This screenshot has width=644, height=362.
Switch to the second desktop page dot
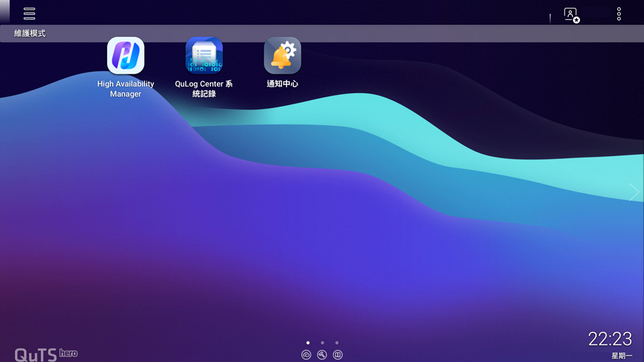point(323,343)
